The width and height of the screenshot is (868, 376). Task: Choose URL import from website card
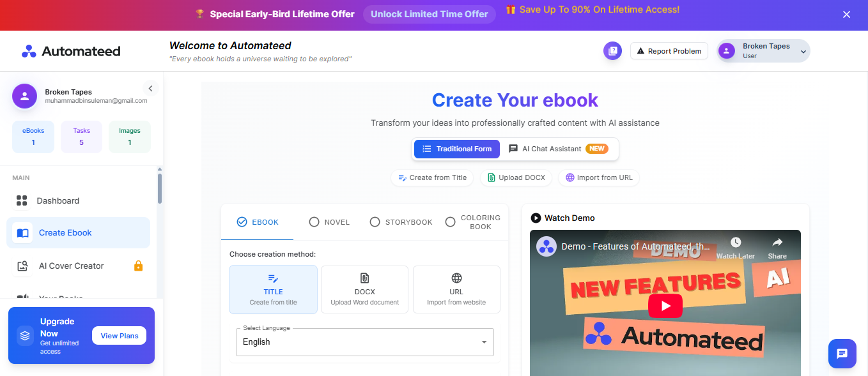(456, 290)
